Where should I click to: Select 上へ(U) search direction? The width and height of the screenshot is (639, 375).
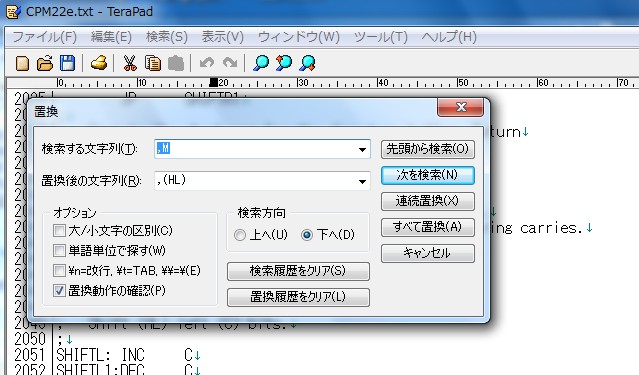point(240,235)
